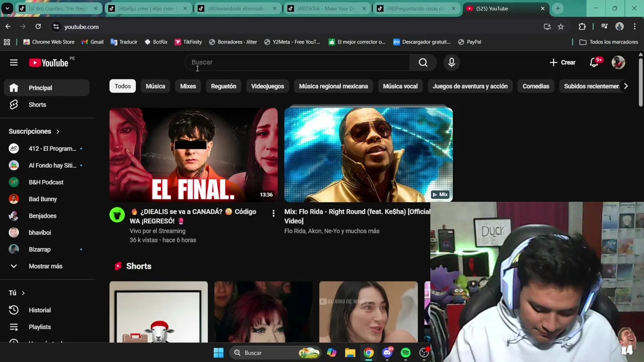The width and height of the screenshot is (644, 362).
Task: Open the Chrome three-dot menu
Action: click(x=634, y=27)
